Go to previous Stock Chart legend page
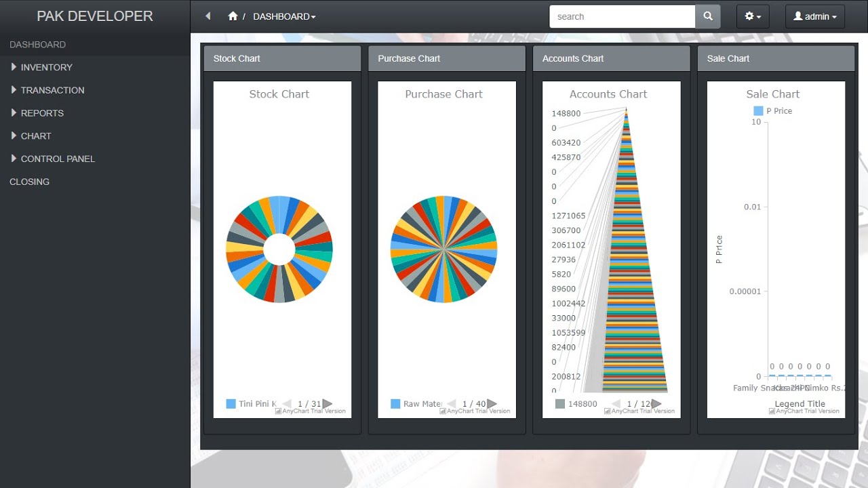Screen dimensions: 868x488 [287, 404]
